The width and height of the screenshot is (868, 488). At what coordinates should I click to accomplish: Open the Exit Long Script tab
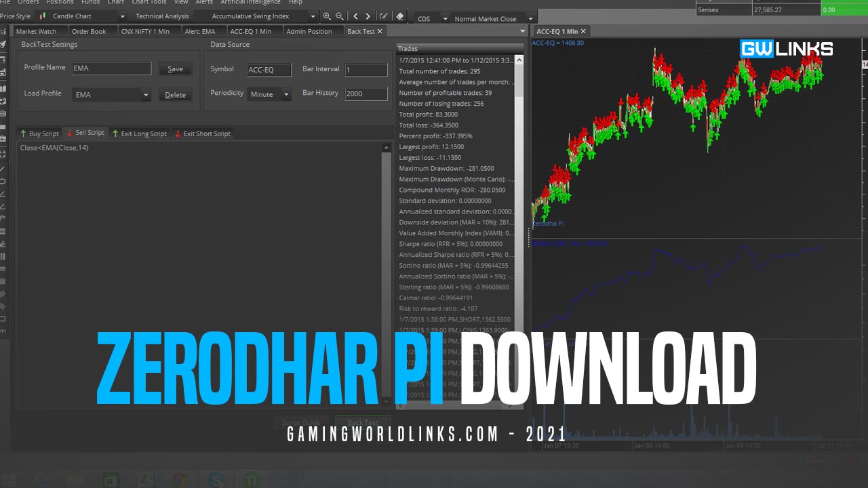(x=139, y=134)
